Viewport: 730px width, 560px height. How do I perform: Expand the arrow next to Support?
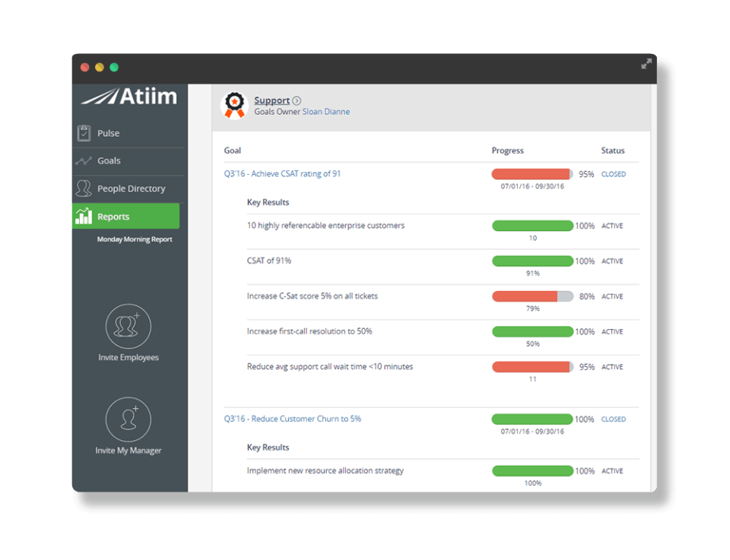tap(297, 100)
